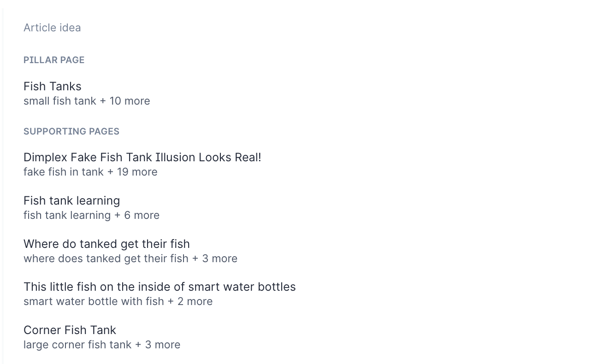
Task: Select the SUPPORTING PAGES section label
Action: (71, 131)
